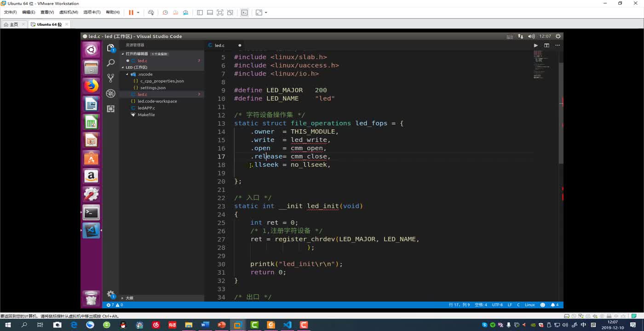644x331 pixels.
Task: Open 编辑(E) menu in VMware
Action: pyautogui.click(x=28, y=12)
